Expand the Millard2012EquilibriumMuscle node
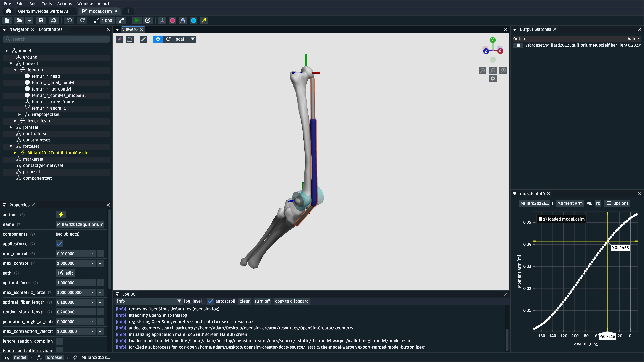 (x=15, y=153)
